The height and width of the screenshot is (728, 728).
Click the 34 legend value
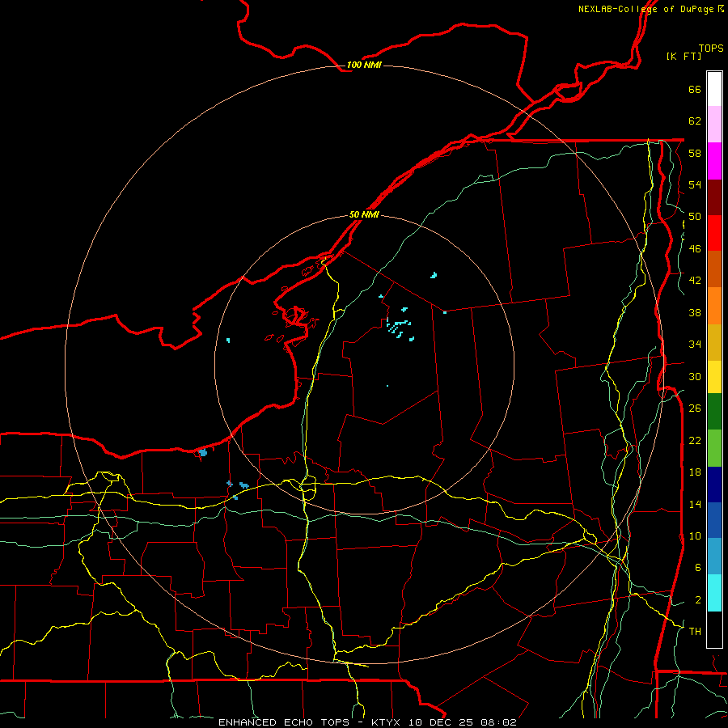[x=695, y=345]
